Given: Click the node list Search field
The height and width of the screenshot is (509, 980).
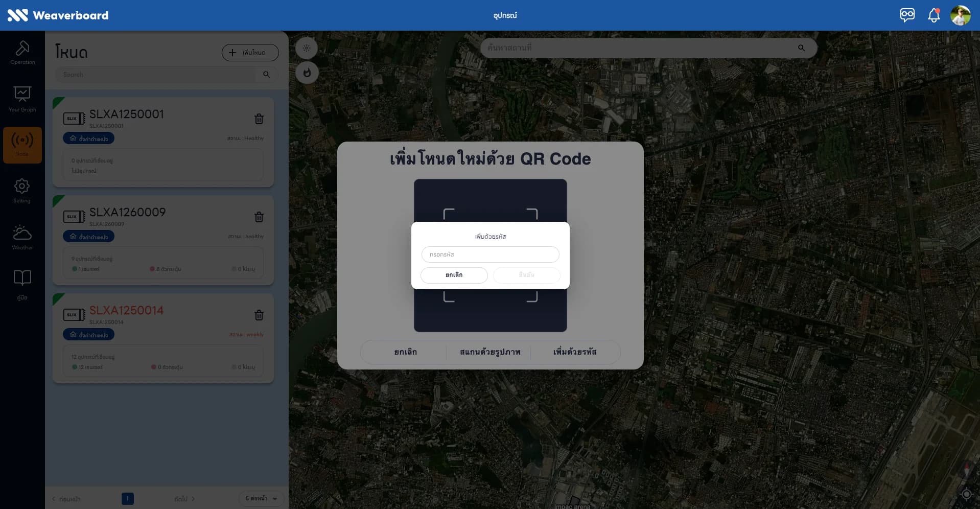Looking at the screenshot, I should point(155,75).
